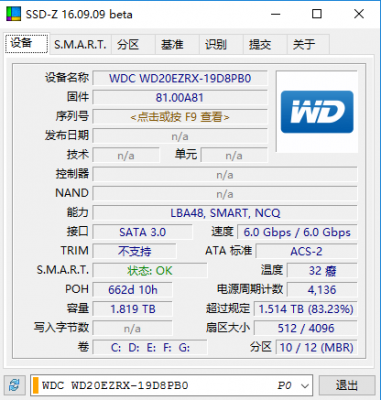This screenshot has height=400, width=381.
Task: Click the SATA 3.0 interface value
Action: (x=143, y=232)
